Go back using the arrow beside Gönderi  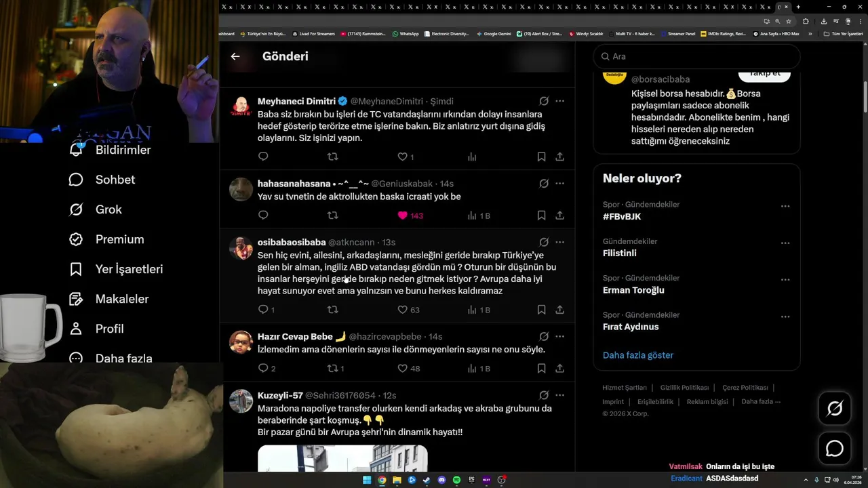[235, 56]
